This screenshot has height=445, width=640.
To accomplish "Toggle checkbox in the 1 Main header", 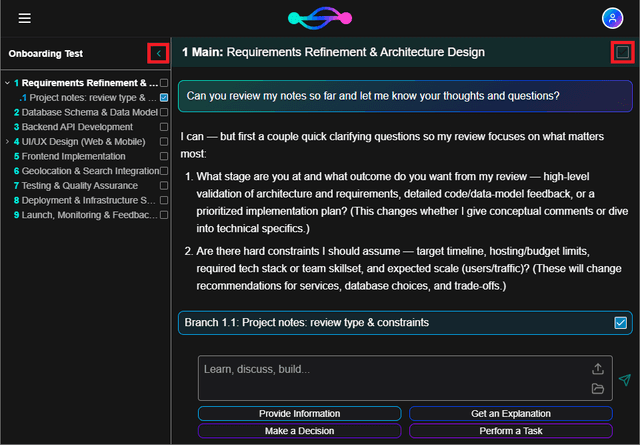I will tap(622, 52).
